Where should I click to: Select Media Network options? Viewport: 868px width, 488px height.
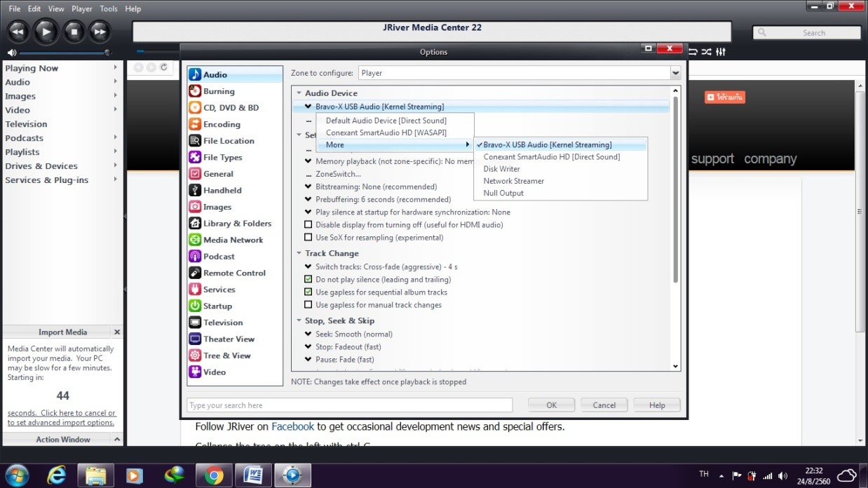click(235, 240)
